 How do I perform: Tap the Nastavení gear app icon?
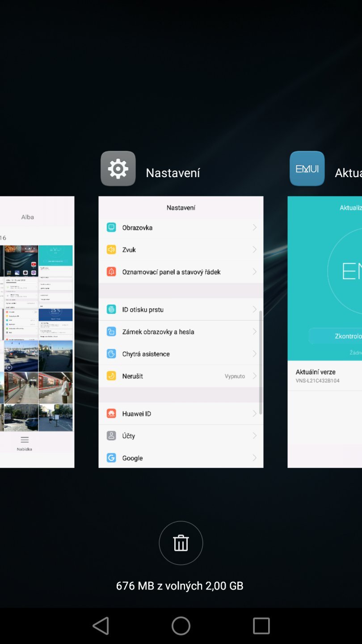118,169
